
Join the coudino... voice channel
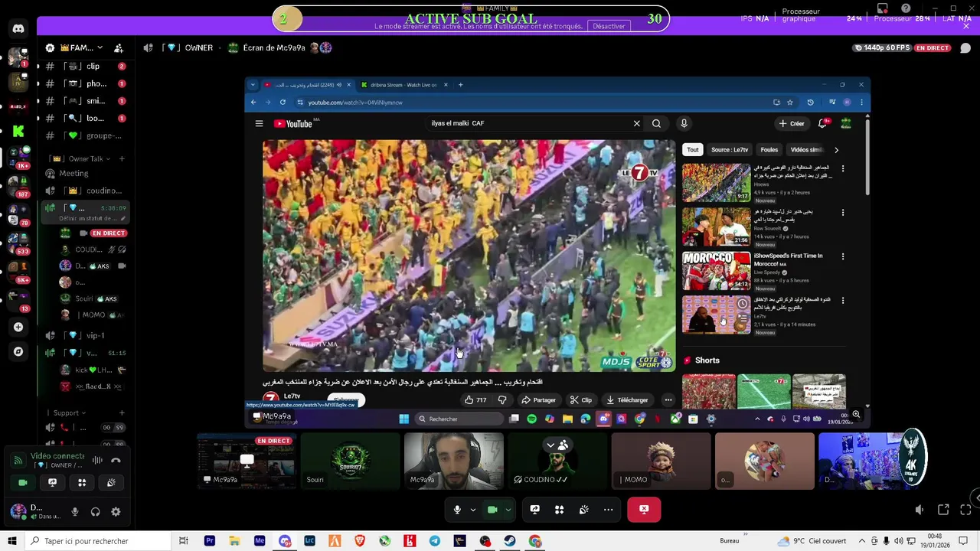click(84, 191)
